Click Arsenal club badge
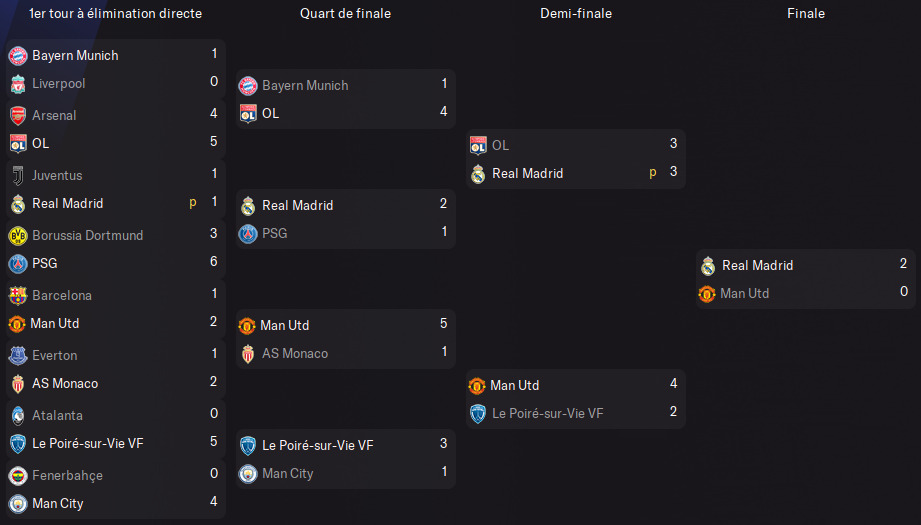The image size is (921, 525). [18, 116]
